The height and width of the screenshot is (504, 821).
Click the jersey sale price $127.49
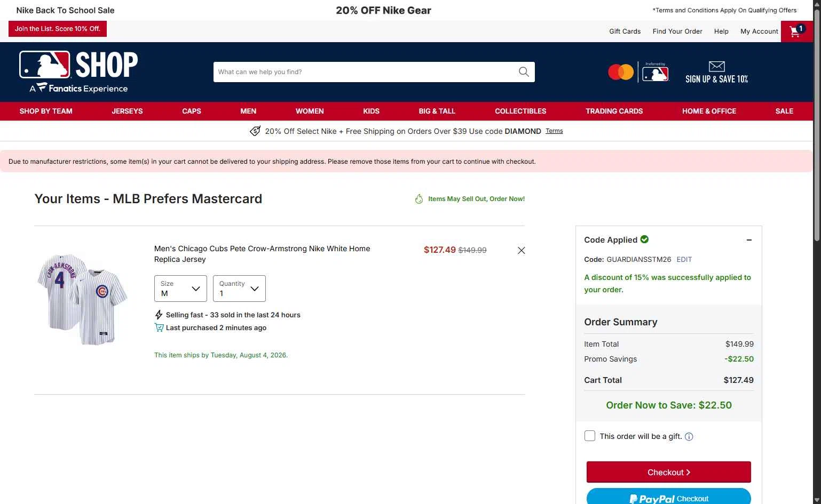point(440,250)
